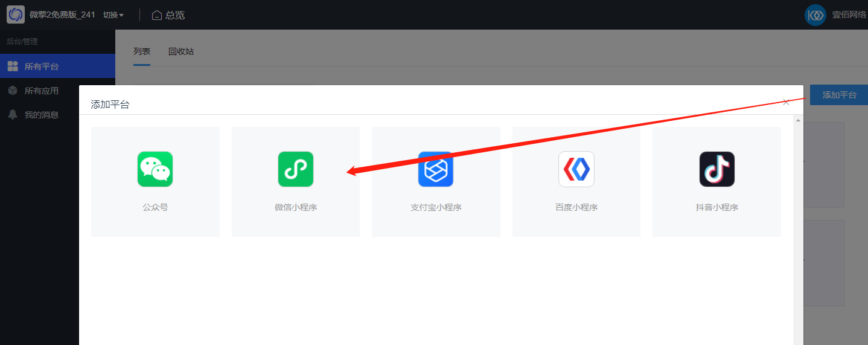Click the 支付宝小程序 label text
The height and width of the screenshot is (345, 868).
click(x=436, y=207)
